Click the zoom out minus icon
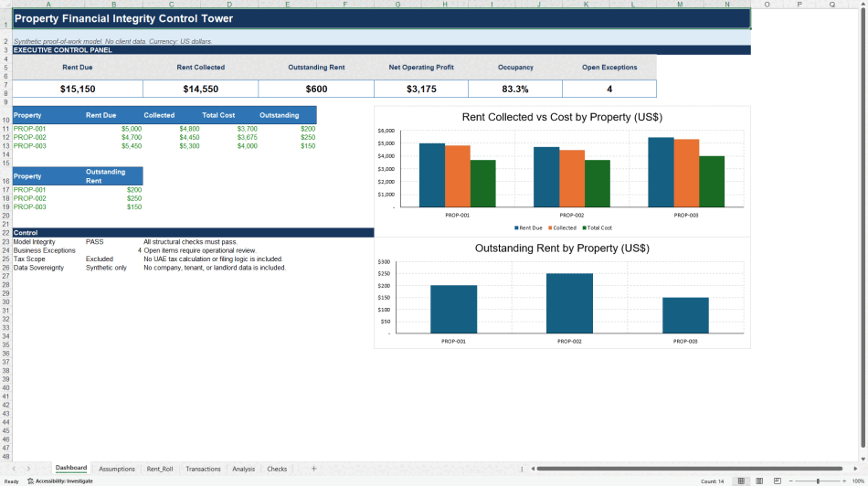 (791, 481)
